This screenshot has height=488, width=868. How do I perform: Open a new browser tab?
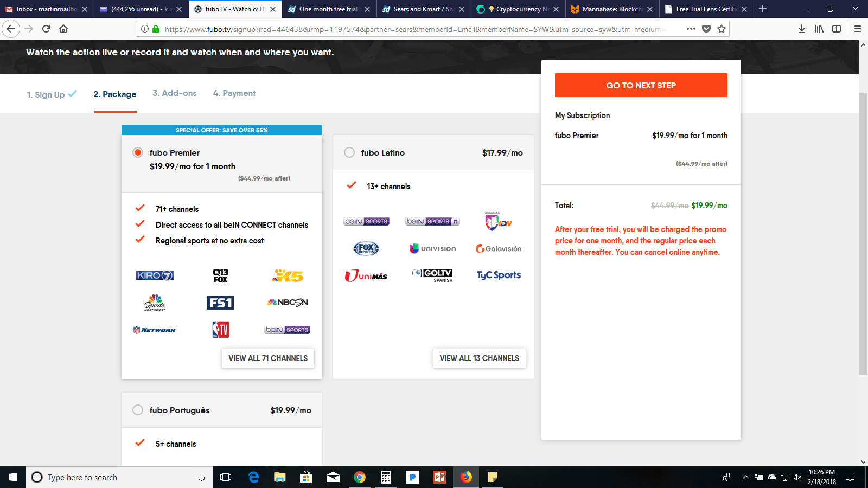pos(763,9)
